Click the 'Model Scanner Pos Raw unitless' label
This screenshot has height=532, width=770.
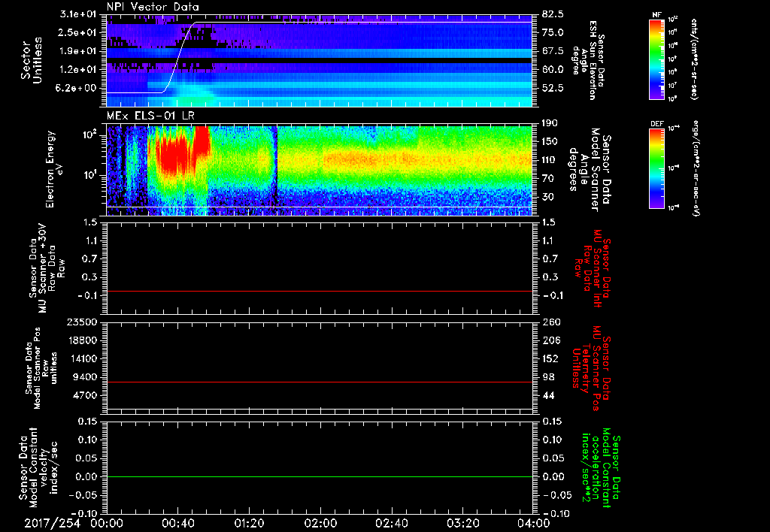pos(41,368)
